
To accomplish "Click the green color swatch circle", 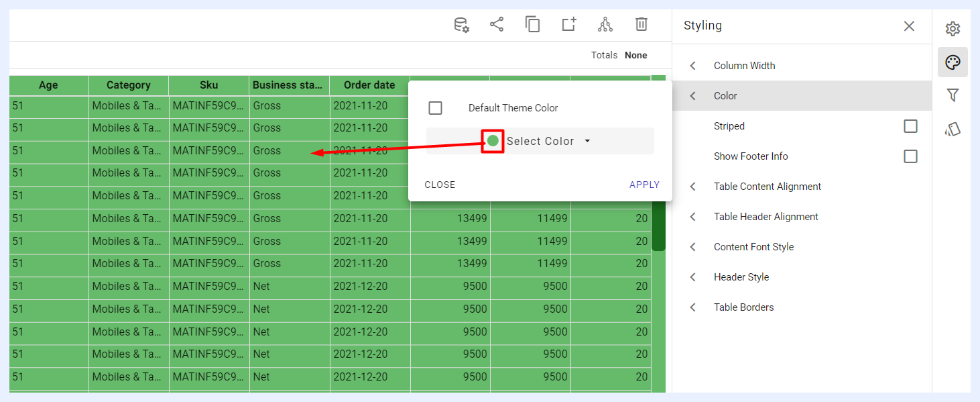I will point(493,141).
